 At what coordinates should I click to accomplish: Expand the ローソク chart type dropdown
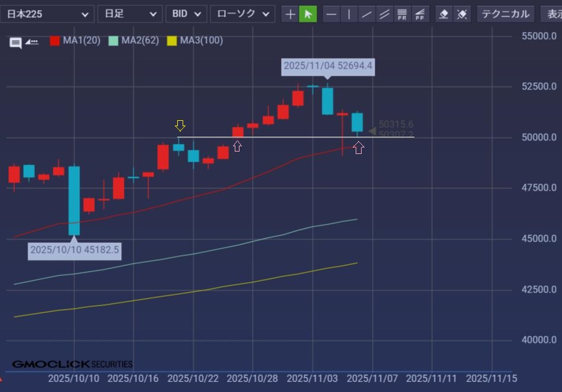pyautogui.click(x=242, y=14)
